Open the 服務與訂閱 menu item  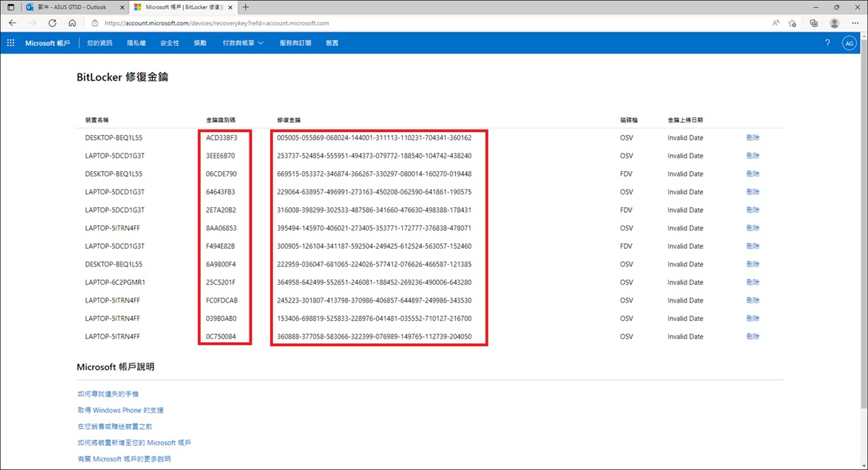point(295,43)
